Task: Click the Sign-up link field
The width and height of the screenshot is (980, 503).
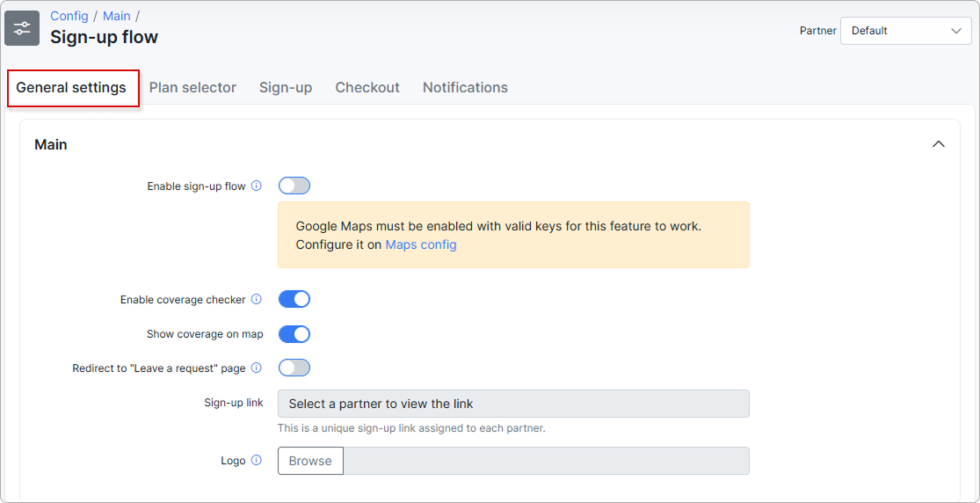Action: point(514,405)
